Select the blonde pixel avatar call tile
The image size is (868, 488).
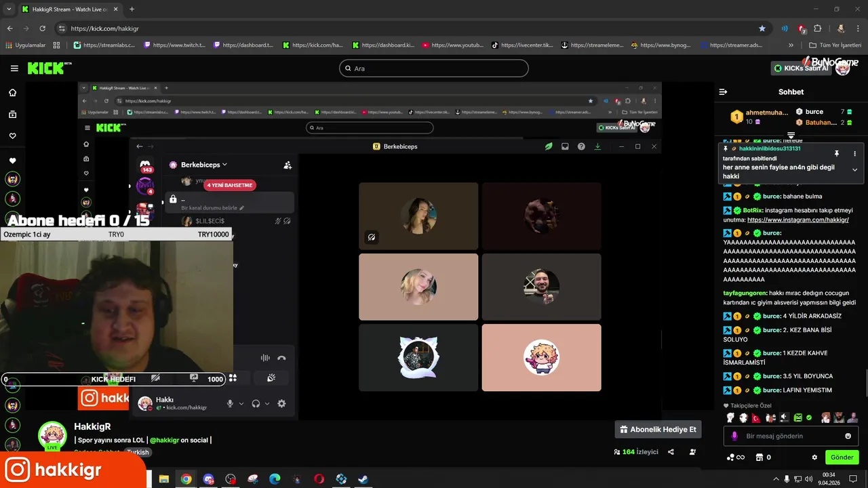pyautogui.click(x=541, y=358)
